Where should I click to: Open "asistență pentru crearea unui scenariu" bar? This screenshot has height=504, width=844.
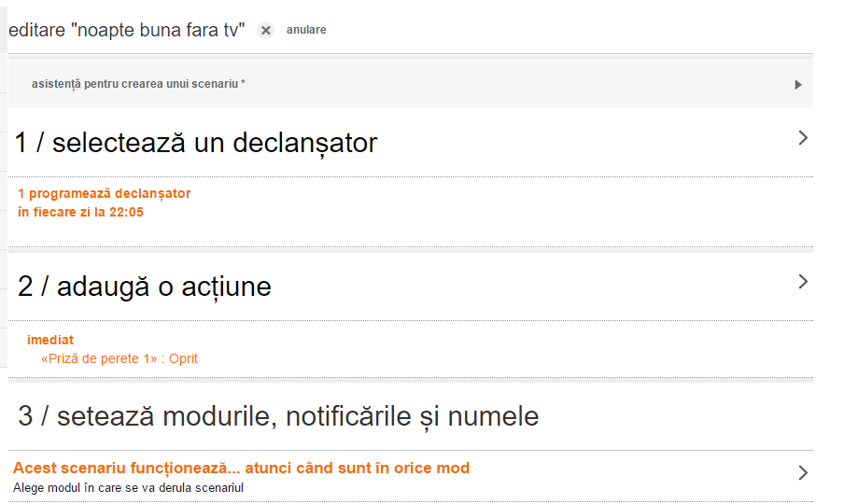[x=138, y=84]
